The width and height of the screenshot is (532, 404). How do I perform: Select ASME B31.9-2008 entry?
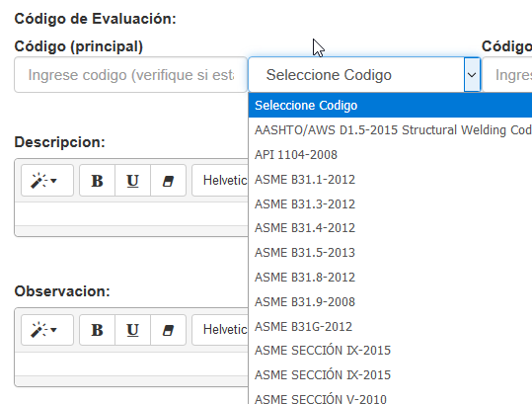390,302
